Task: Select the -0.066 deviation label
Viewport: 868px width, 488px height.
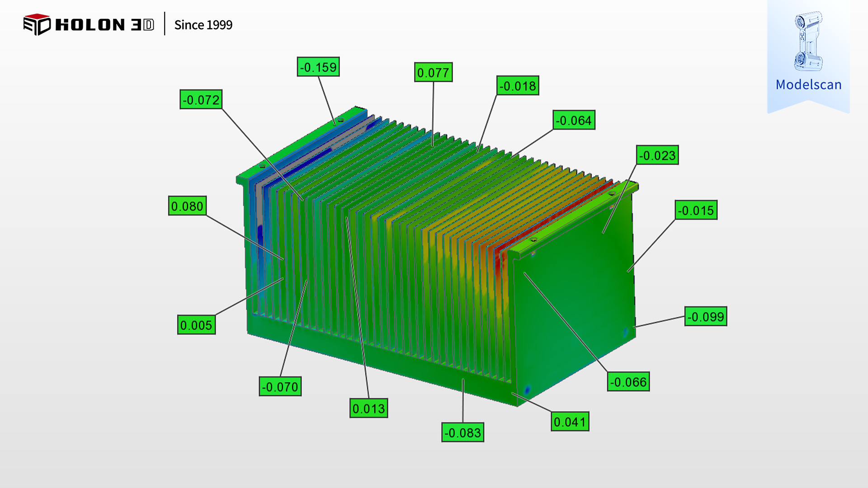Action: coord(628,382)
